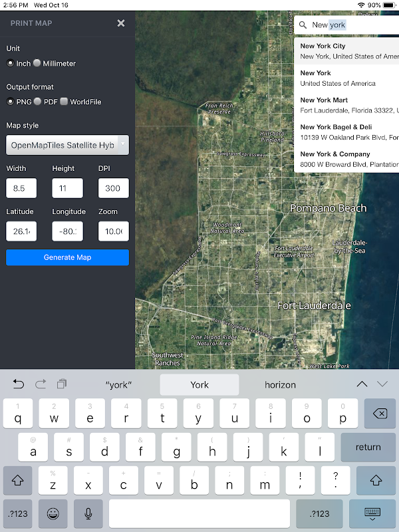Tap the backspace delete key icon
Viewport: 399px width, 532px height.
[x=380, y=413]
